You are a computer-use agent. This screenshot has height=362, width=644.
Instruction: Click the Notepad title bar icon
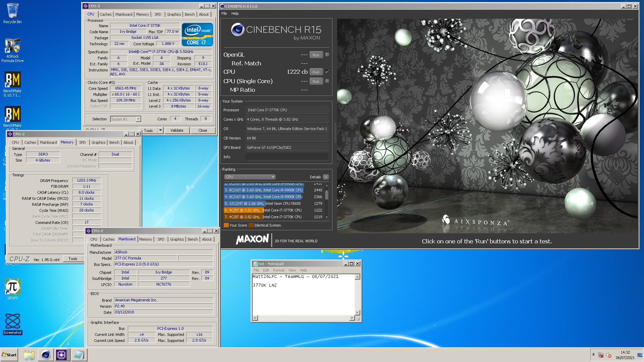coord(255,264)
